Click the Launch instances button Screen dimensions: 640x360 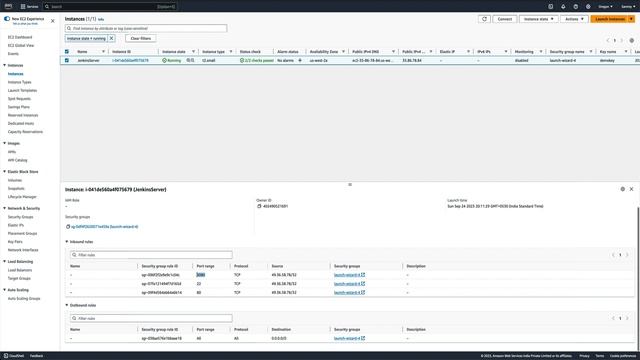[610, 19]
